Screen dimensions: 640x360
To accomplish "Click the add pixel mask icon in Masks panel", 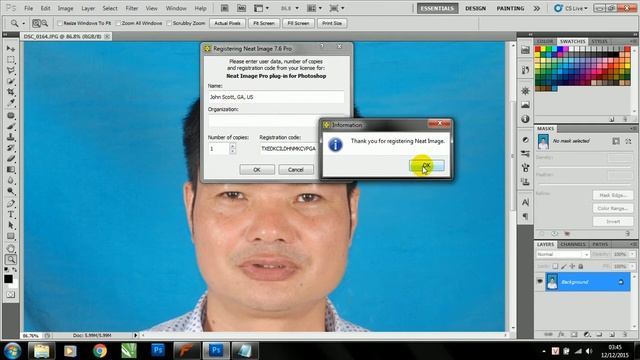I will pos(616,141).
